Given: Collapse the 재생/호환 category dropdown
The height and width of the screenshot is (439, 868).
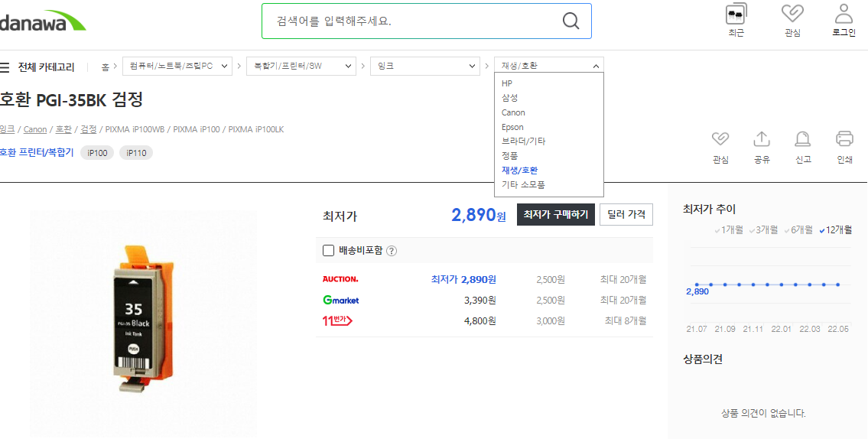Looking at the screenshot, I should (x=549, y=66).
